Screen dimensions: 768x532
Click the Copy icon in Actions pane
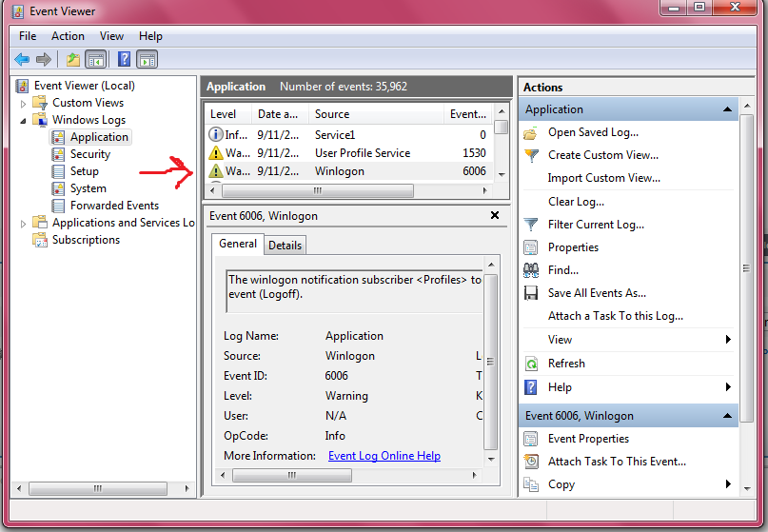(x=531, y=484)
